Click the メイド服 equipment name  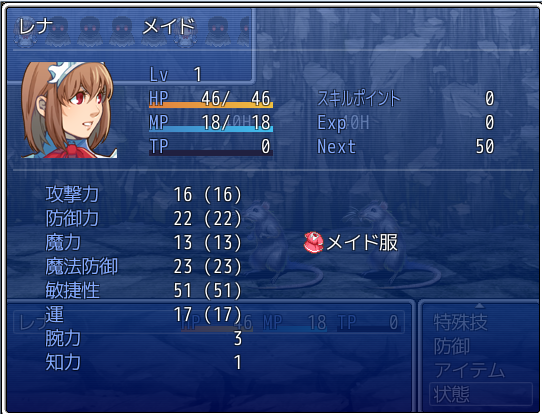[x=362, y=242]
